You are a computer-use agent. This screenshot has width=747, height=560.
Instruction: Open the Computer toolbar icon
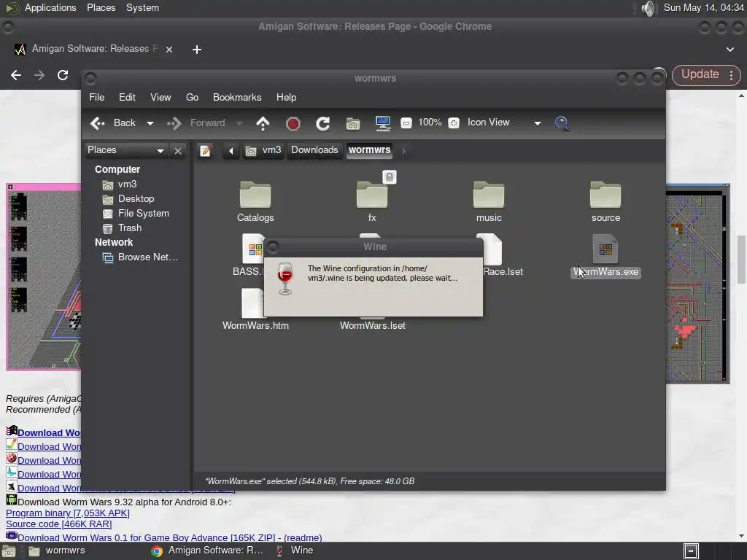382,123
